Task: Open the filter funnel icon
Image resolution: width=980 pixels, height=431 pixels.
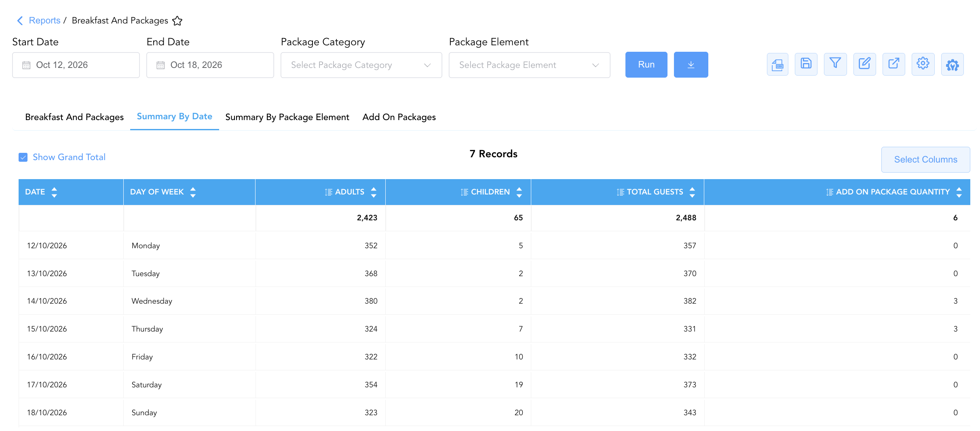Action: pyautogui.click(x=835, y=64)
